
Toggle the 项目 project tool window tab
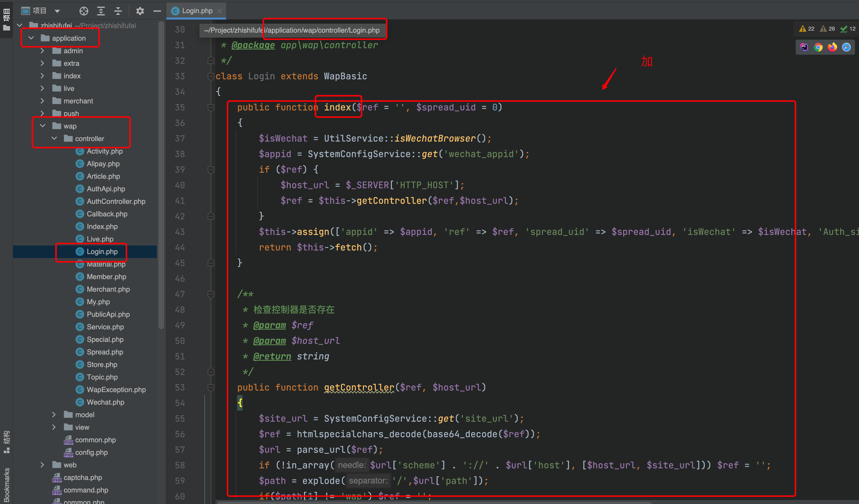(x=7, y=19)
